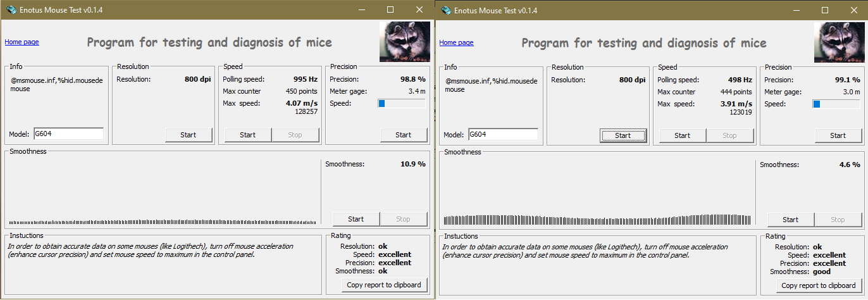Start Precision test in left window

click(x=404, y=134)
